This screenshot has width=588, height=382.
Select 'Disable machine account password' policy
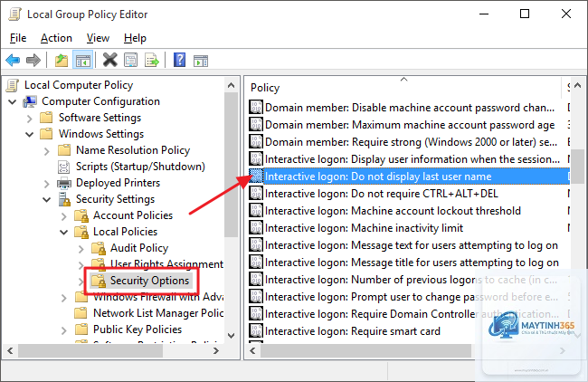[409, 108]
